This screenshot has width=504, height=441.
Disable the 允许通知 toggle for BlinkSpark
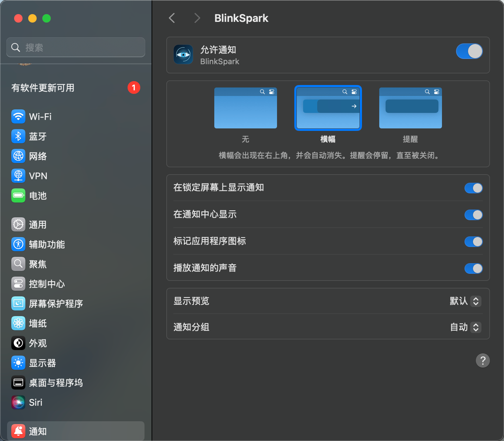(469, 52)
